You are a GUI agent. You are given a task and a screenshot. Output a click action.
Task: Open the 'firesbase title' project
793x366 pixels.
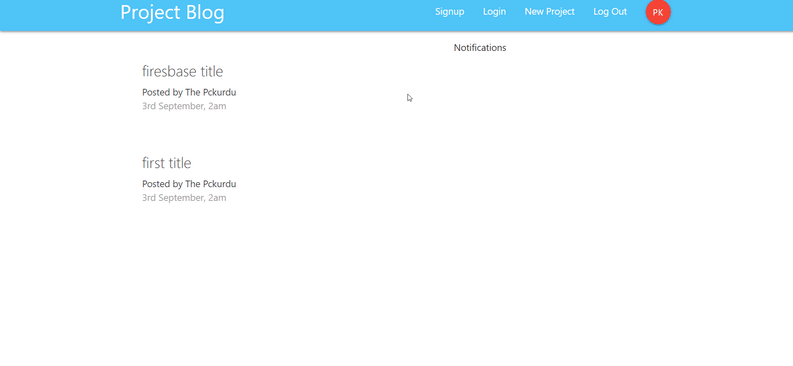click(183, 72)
